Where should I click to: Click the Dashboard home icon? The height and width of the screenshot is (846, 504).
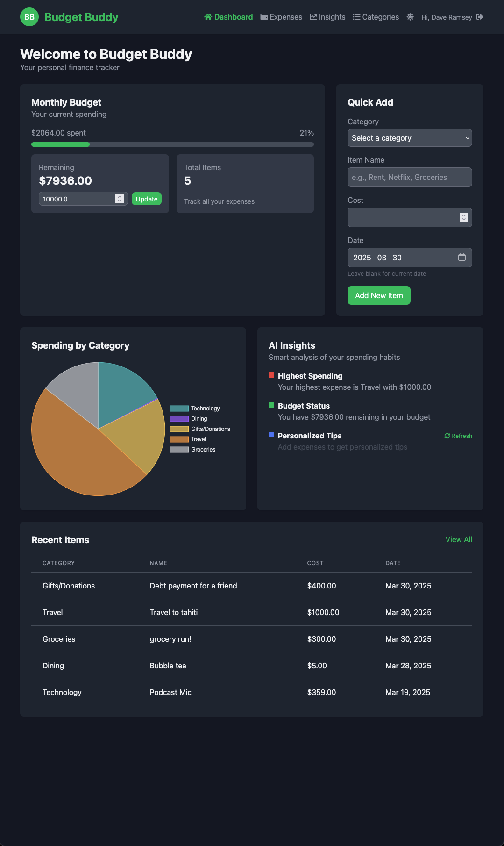coord(208,17)
